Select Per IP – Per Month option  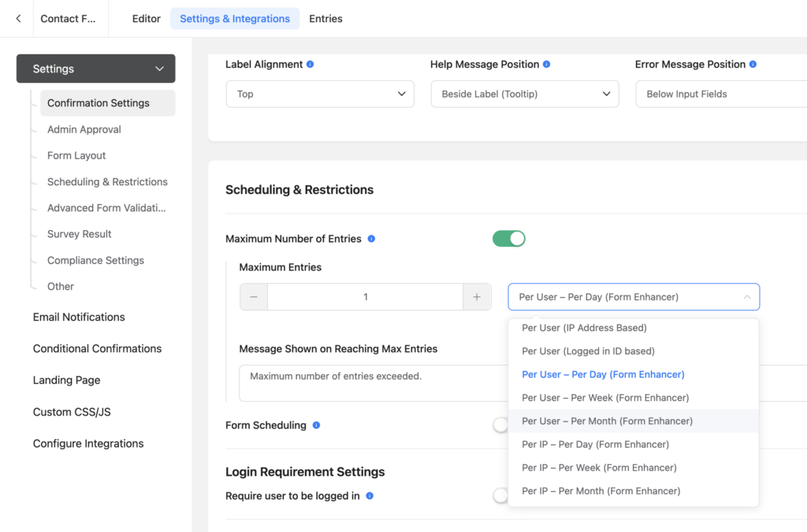633,491
